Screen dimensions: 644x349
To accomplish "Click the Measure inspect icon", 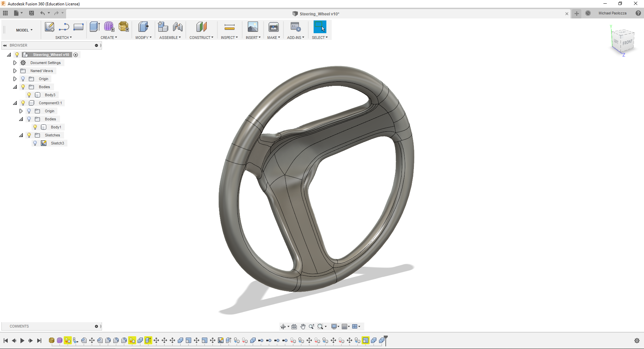I will pos(229,27).
